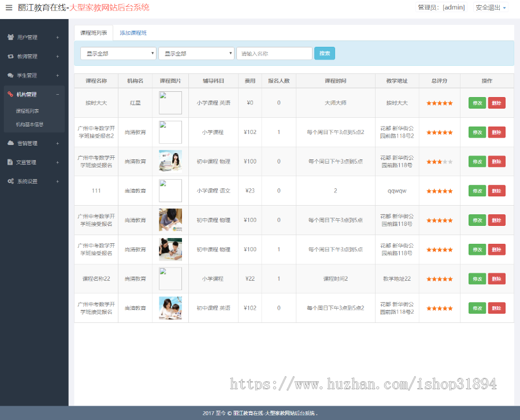Click the 小学课程 语文 subject cell

click(x=213, y=191)
